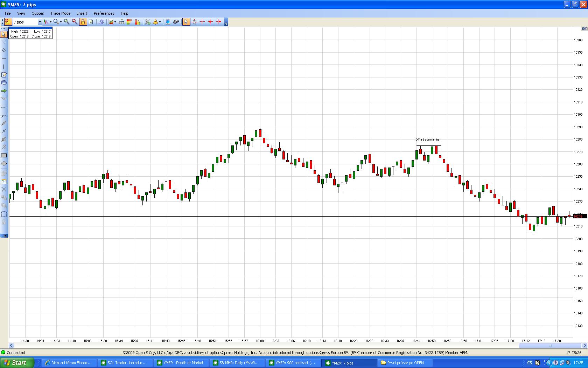Viewport: 588px width, 368px height.
Task: Toggle the padlock lock button in toolbar
Action: tap(83, 22)
